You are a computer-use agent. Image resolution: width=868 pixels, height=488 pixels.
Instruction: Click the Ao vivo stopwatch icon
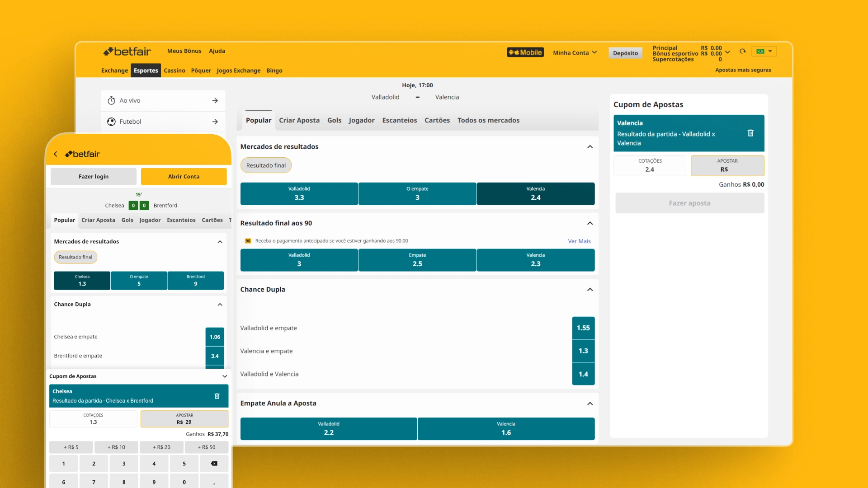pyautogui.click(x=111, y=101)
